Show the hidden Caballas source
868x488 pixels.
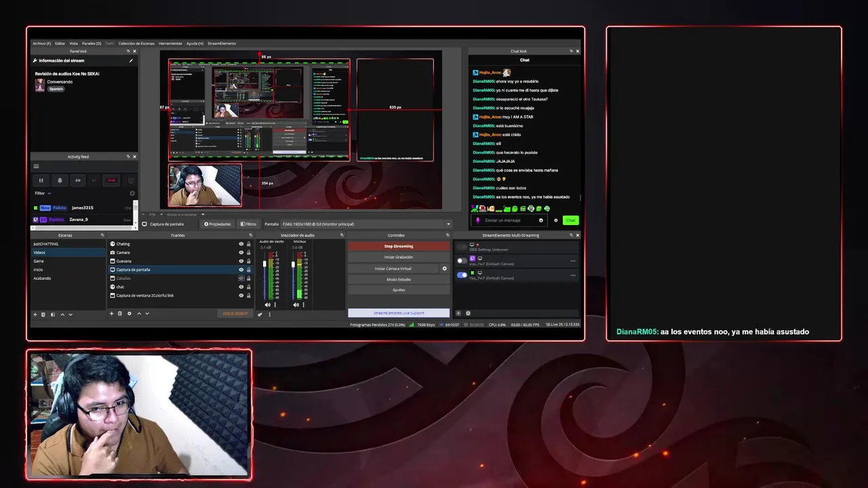(241, 278)
